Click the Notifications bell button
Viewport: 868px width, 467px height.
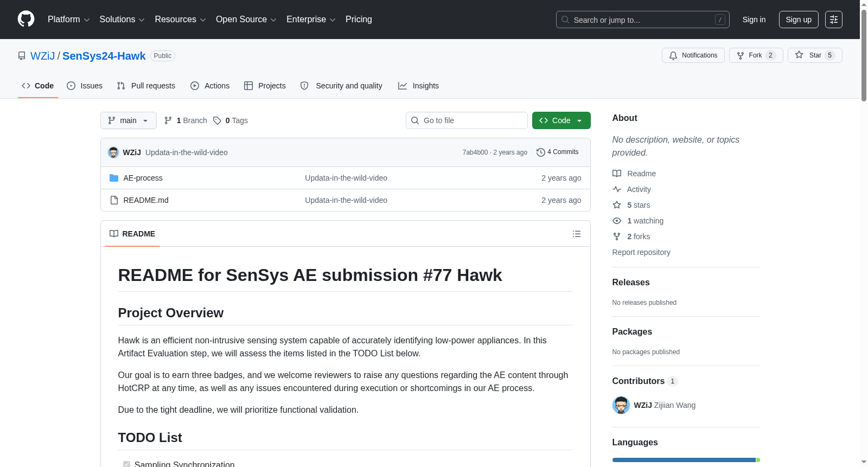(693, 55)
